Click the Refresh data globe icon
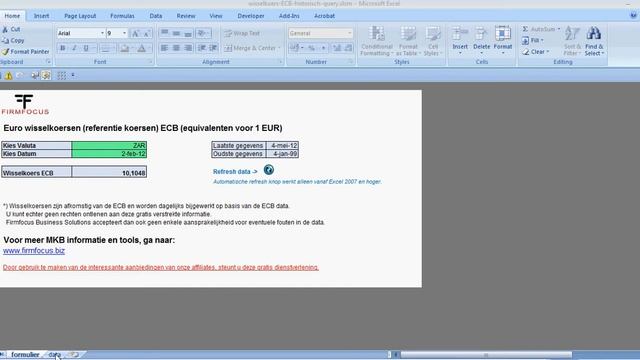The width and height of the screenshot is (640, 360). coord(269,170)
